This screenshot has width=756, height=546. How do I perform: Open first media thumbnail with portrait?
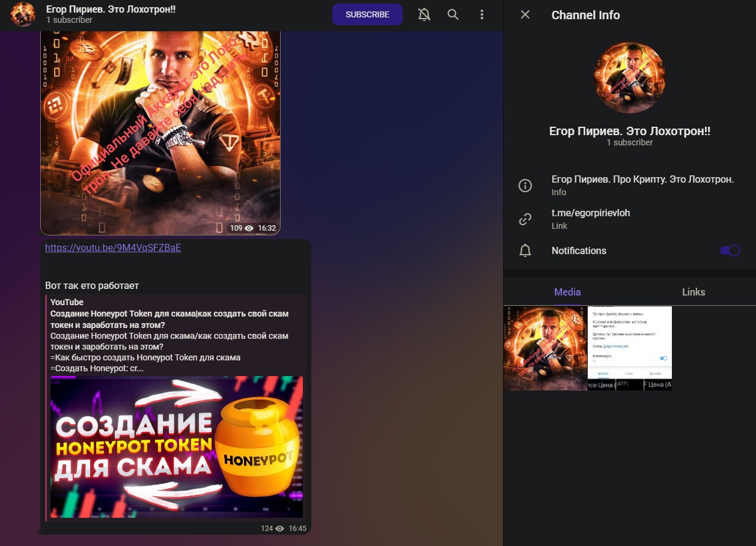(x=545, y=348)
